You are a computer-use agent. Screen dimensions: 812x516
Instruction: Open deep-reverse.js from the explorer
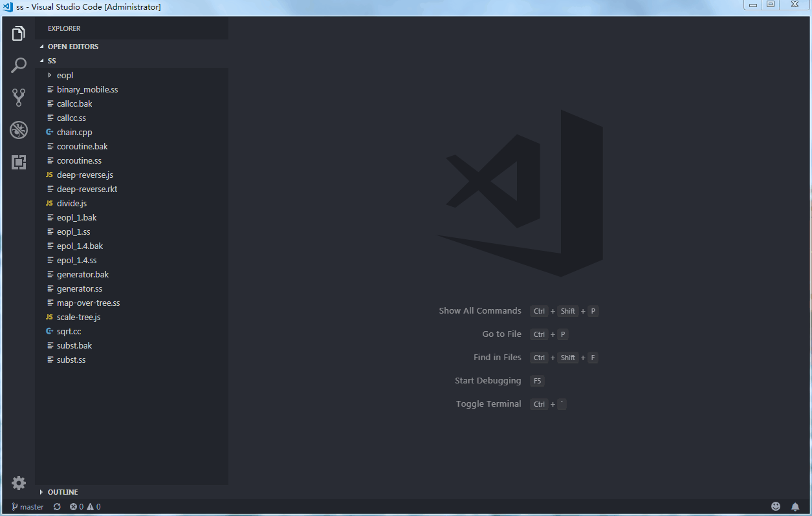tap(84, 175)
